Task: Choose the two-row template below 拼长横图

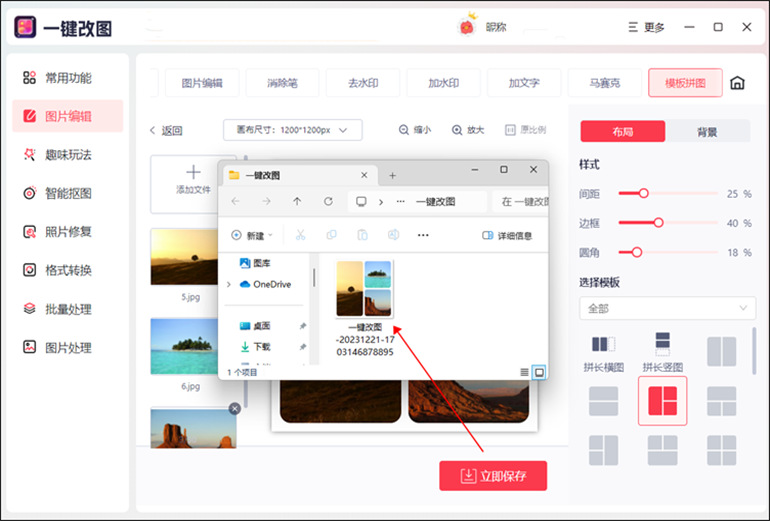Action: [x=604, y=401]
